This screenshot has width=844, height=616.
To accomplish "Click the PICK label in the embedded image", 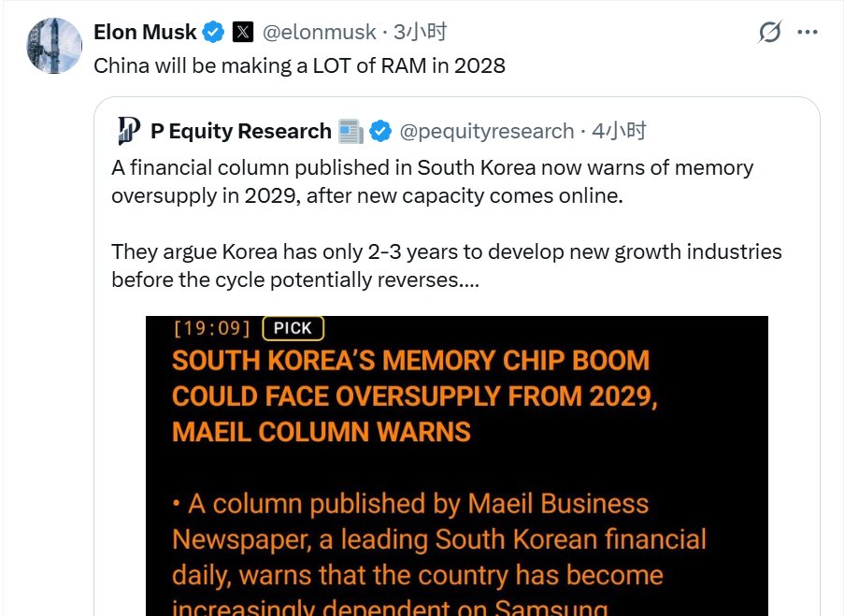I will click(x=293, y=328).
